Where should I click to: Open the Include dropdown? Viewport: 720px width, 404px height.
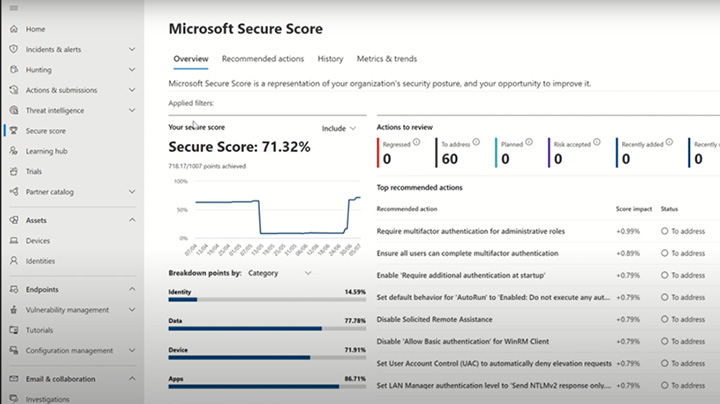(339, 128)
